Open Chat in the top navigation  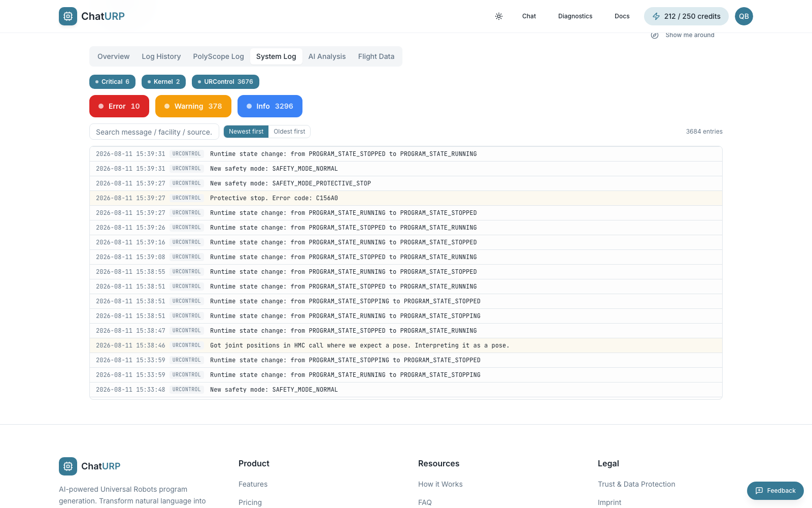coord(529,16)
